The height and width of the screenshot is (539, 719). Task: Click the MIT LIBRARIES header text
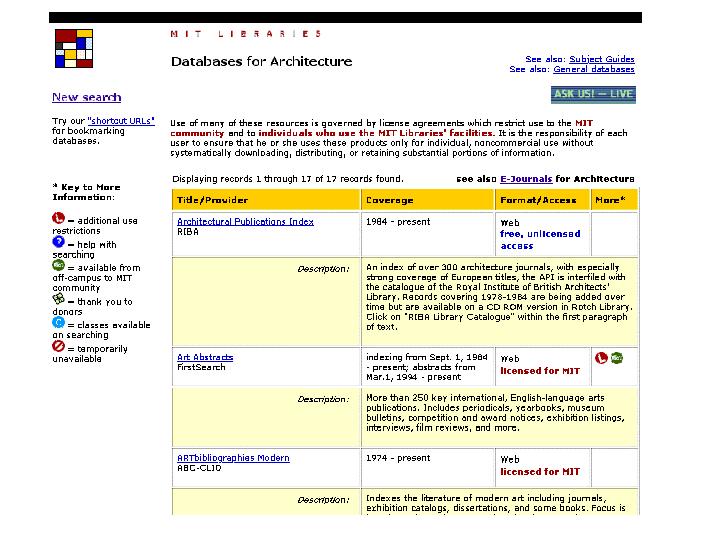pos(246,33)
